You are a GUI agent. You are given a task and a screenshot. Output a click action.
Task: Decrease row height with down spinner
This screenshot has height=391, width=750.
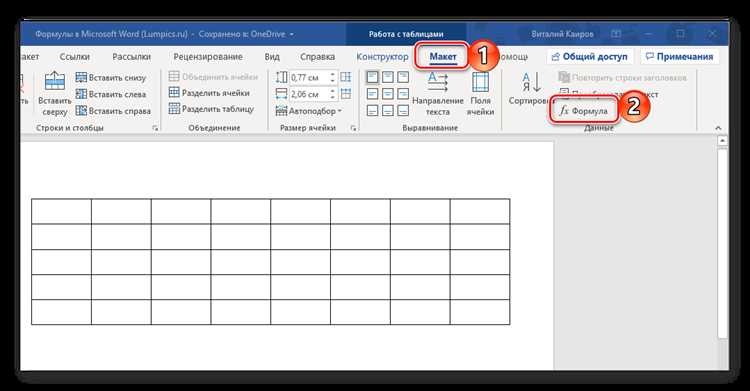pos(332,80)
